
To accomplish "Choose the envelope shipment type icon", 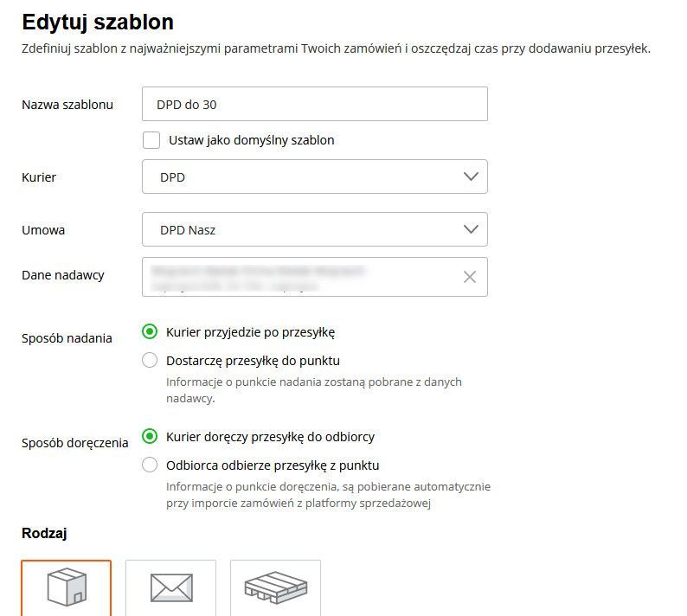I will 170,587.
